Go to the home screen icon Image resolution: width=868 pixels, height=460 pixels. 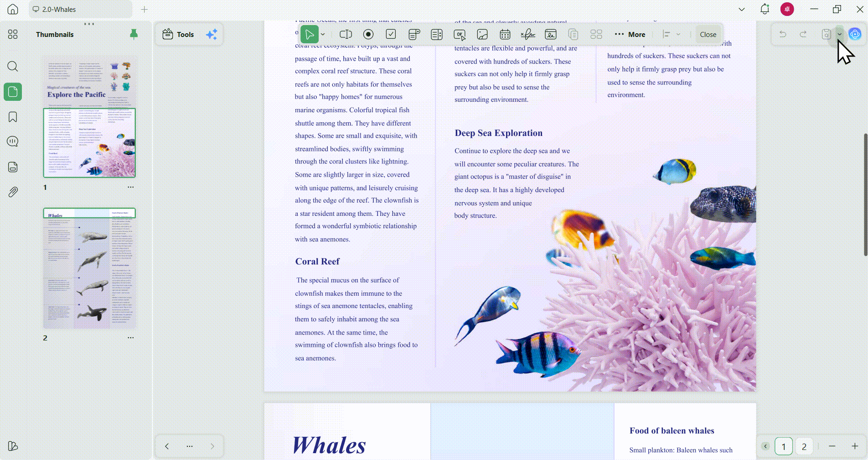tap(13, 9)
